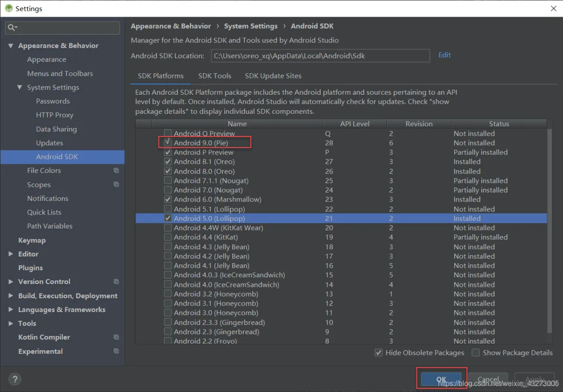Click the project-level icon beside Kotlin Compiler
This screenshot has height=392, width=563.
(116, 337)
